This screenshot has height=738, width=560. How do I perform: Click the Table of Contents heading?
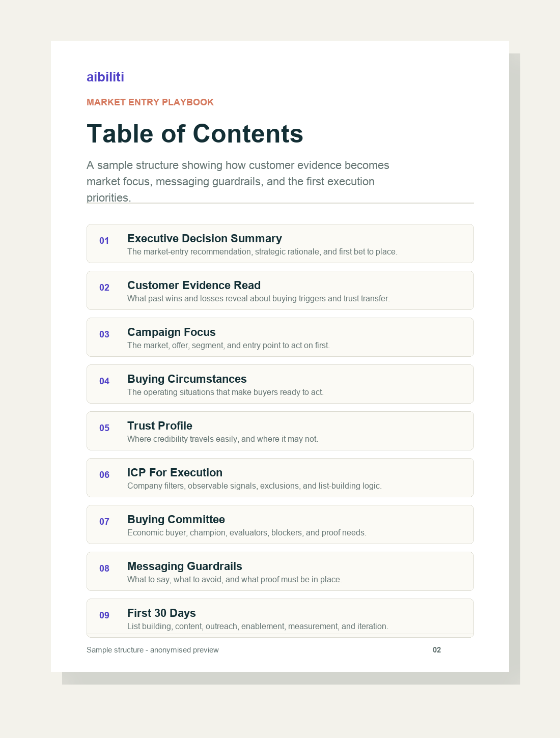195,134
